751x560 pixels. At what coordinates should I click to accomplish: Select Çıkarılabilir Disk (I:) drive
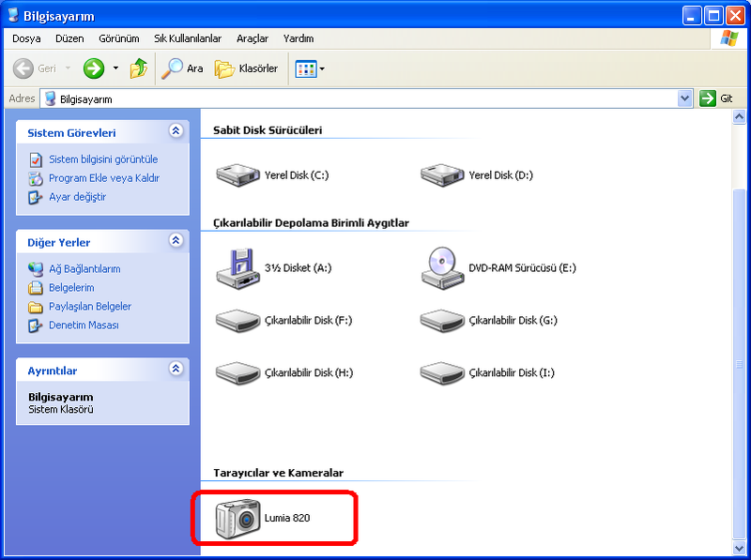[442, 372]
